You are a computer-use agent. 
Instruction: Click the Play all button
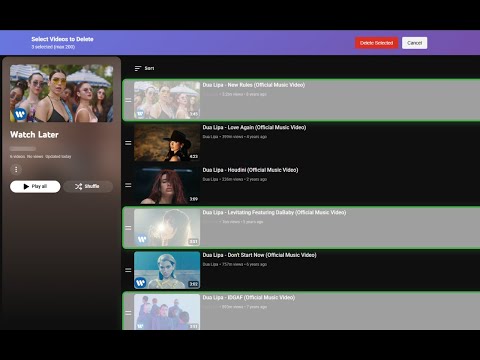click(35, 186)
